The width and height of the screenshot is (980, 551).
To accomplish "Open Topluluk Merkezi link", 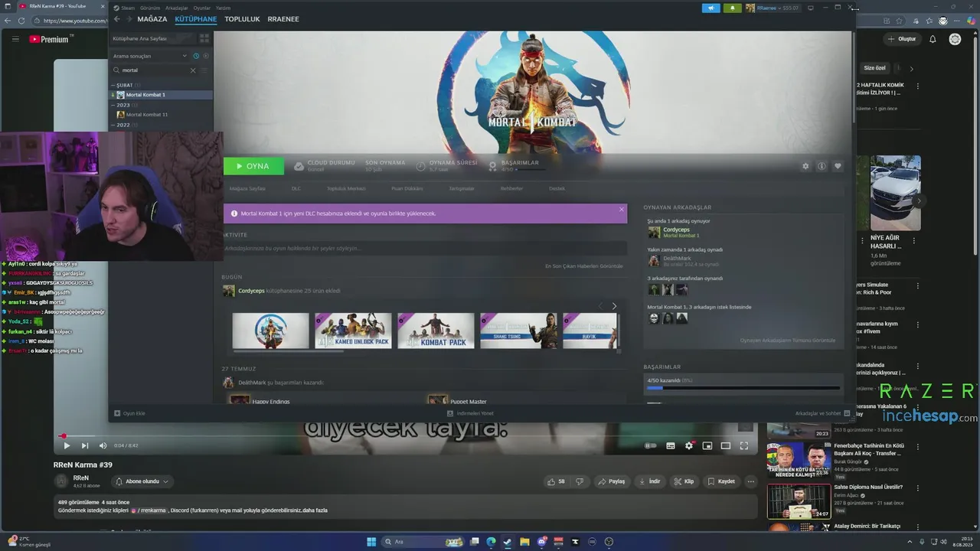I will click(346, 188).
